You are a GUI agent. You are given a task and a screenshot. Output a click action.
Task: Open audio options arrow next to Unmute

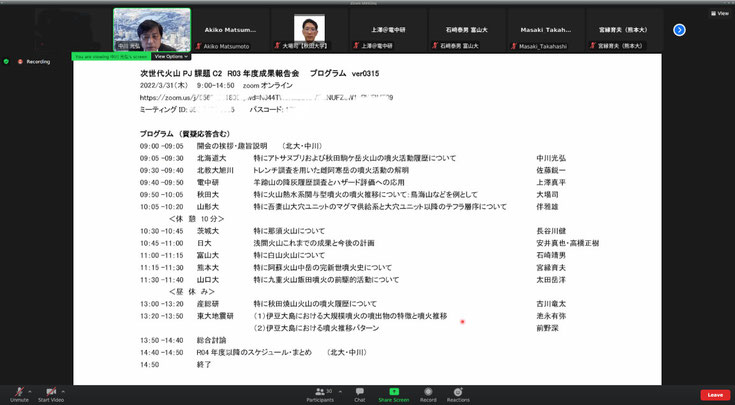coord(30,391)
